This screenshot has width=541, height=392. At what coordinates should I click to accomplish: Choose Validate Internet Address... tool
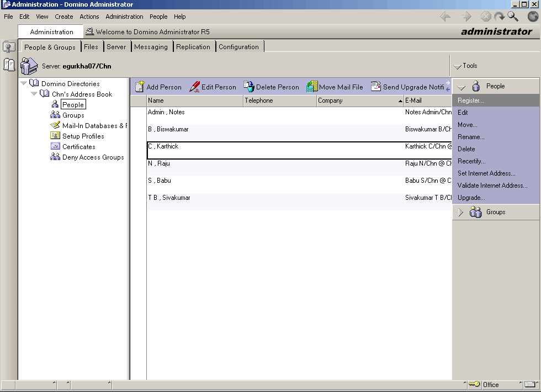coord(496,186)
